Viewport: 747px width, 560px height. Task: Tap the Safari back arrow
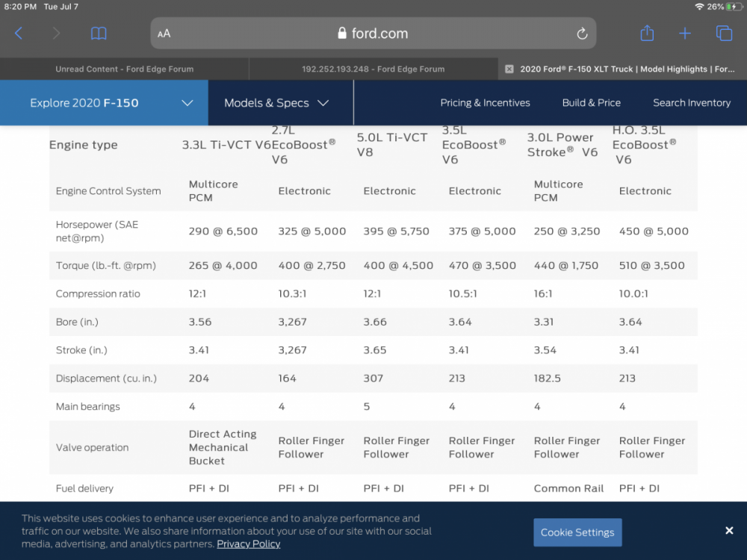click(19, 34)
